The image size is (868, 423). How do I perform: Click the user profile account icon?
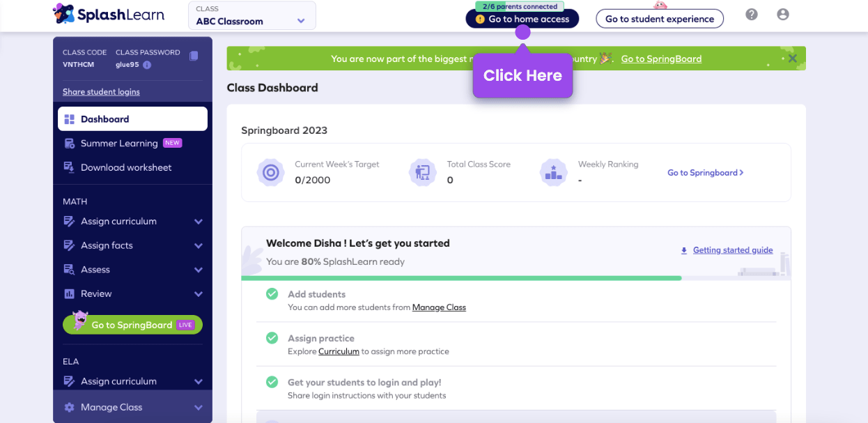(x=783, y=14)
